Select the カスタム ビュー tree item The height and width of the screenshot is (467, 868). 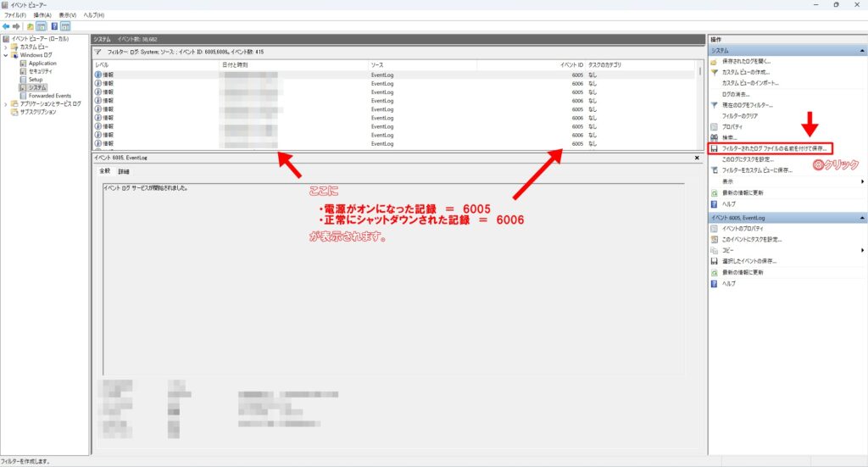(34, 47)
